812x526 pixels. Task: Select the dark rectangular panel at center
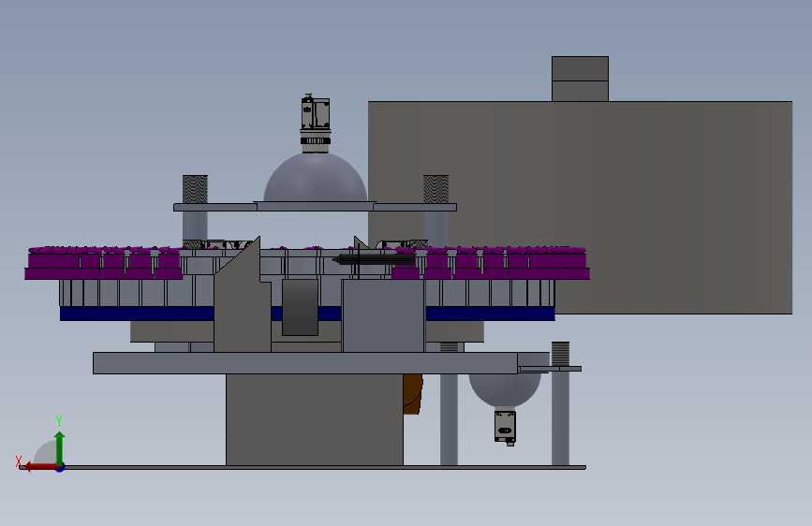click(300, 308)
